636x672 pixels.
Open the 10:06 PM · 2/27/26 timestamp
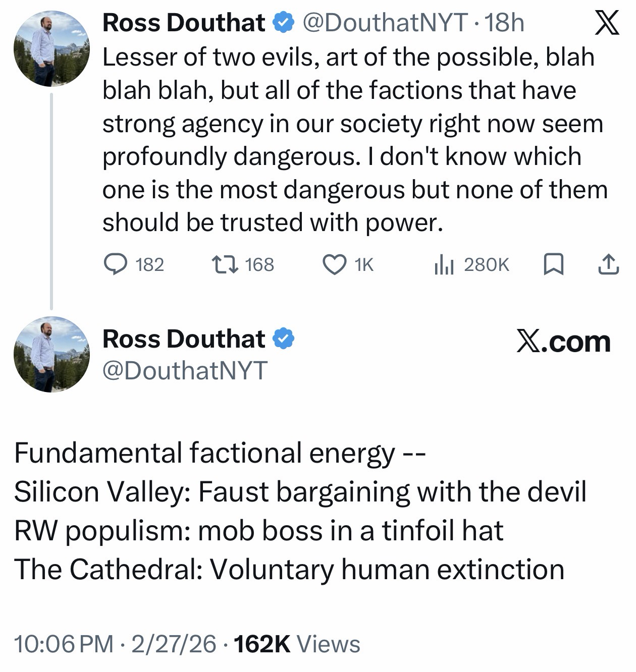(115, 644)
